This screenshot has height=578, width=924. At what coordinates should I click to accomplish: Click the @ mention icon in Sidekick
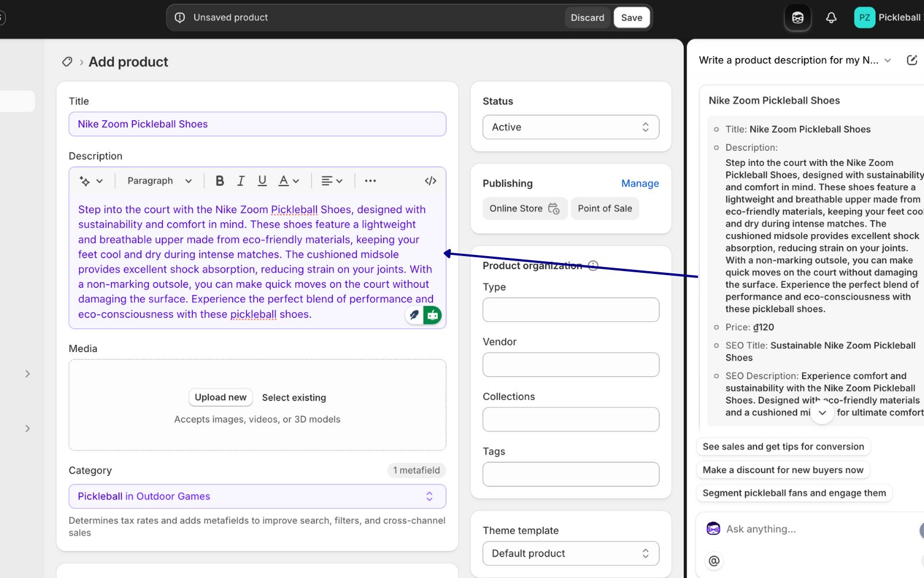[714, 561]
